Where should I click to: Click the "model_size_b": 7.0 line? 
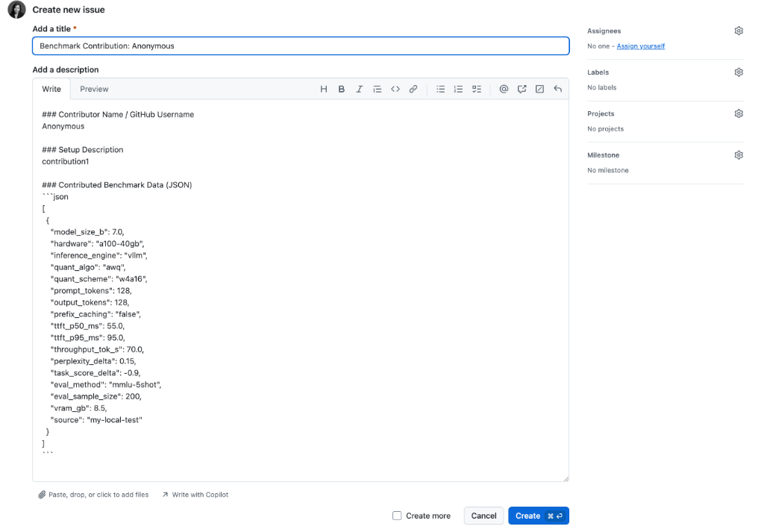click(87, 232)
